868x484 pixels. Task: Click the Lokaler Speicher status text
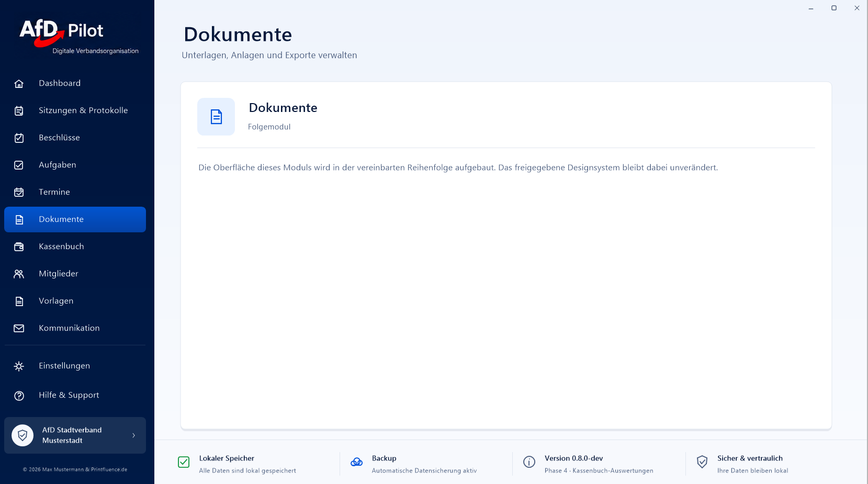(227, 458)
